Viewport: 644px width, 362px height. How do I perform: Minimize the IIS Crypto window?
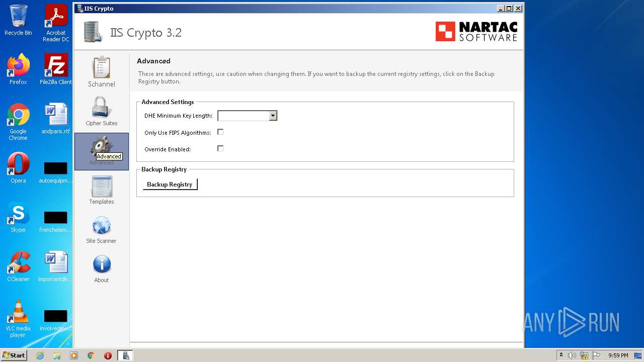501,8
